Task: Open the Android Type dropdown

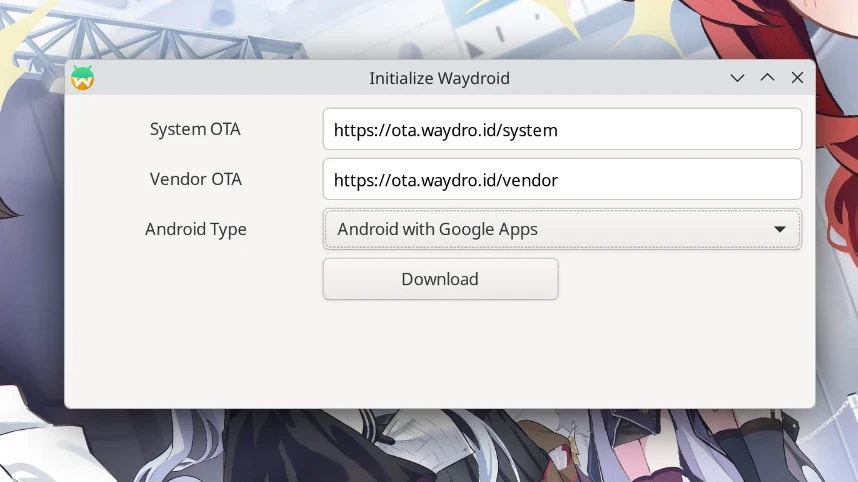Action: 562,229
